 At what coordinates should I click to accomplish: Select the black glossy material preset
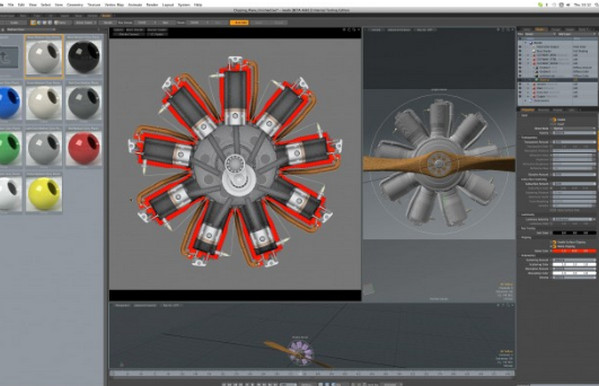[x=84, y=57]
